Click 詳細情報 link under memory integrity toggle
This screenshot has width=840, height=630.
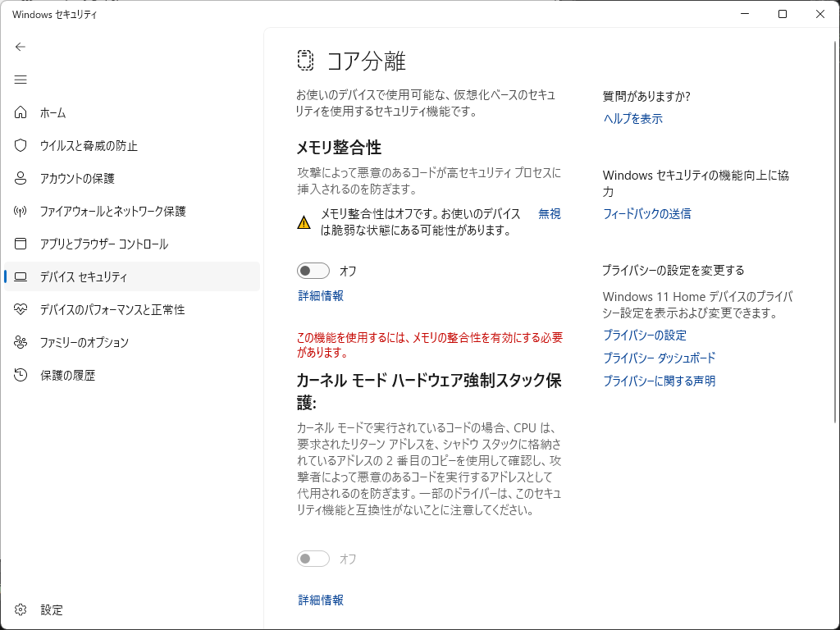(321, 296)
